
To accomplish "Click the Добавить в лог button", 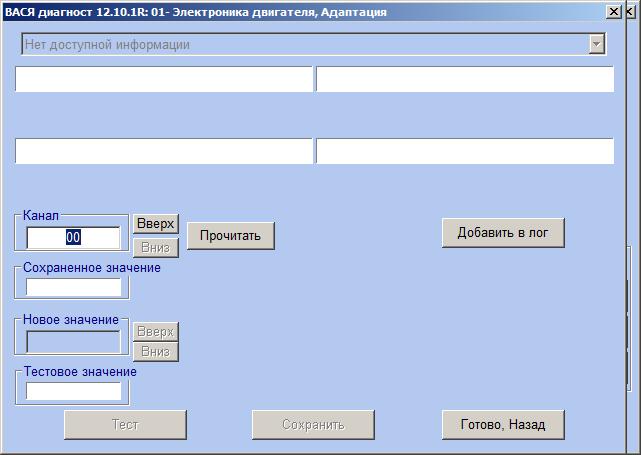I will [503, 232].
